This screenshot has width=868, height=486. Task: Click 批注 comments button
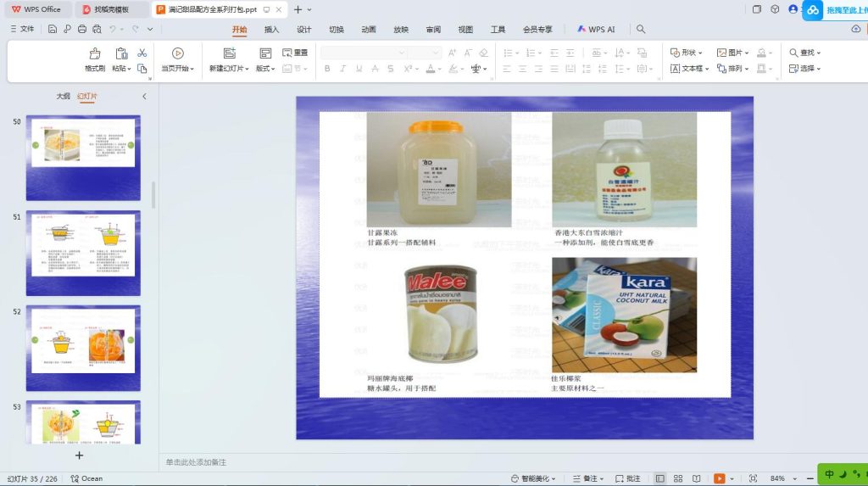(628, 478)
